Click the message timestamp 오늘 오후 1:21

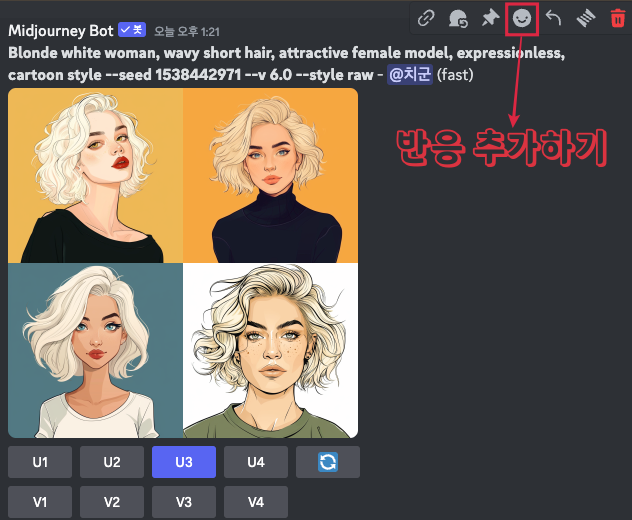coord(187,31)
